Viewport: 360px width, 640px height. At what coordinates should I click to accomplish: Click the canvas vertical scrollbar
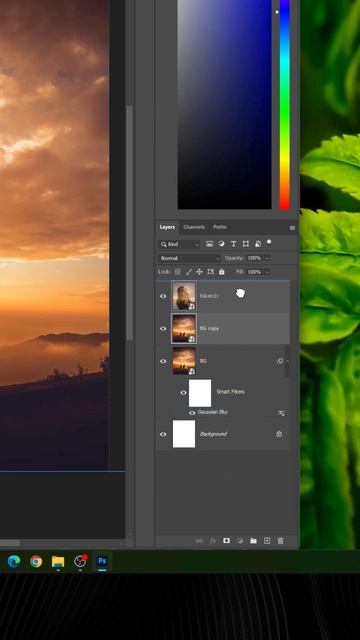130,222
